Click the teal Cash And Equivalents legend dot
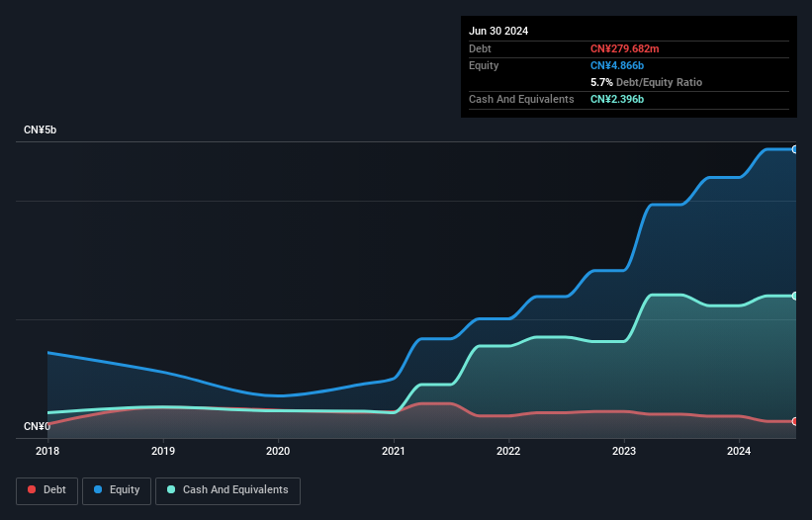 171,489
